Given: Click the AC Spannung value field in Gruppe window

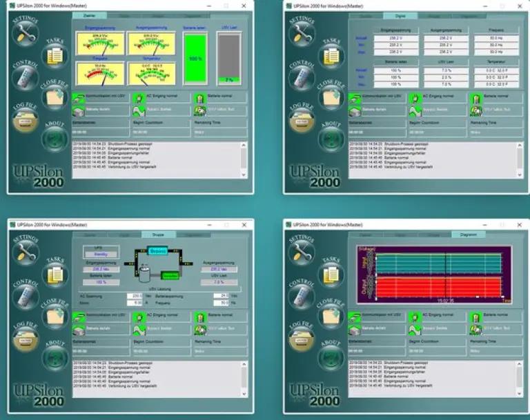Looking at the screenshot, I should (x=135, y=296).
